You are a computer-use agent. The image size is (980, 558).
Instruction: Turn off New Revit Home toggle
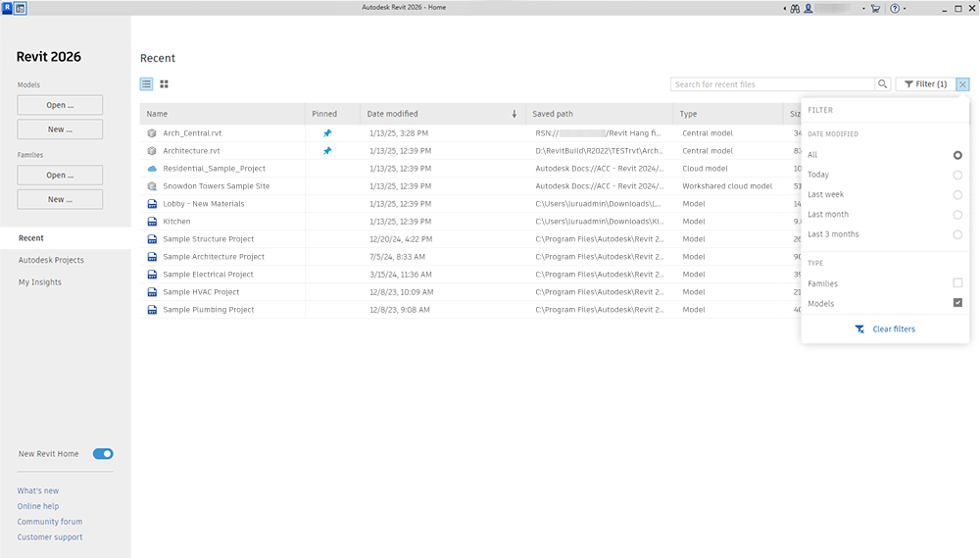[x=103, y=454]
